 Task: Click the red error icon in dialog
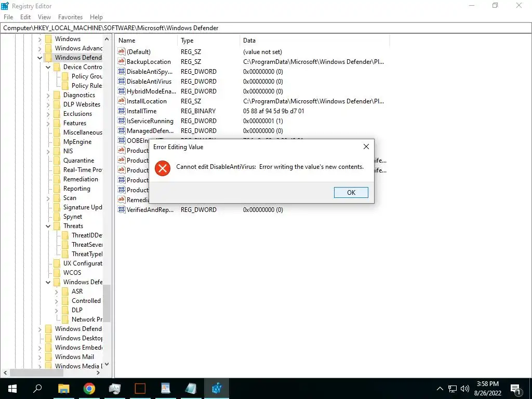163,168
